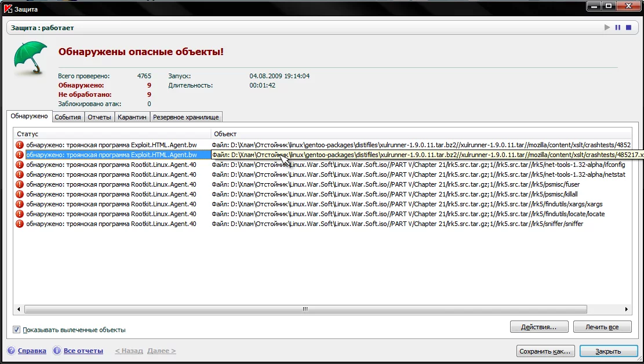Sort the list by the Статус column header

112,134
